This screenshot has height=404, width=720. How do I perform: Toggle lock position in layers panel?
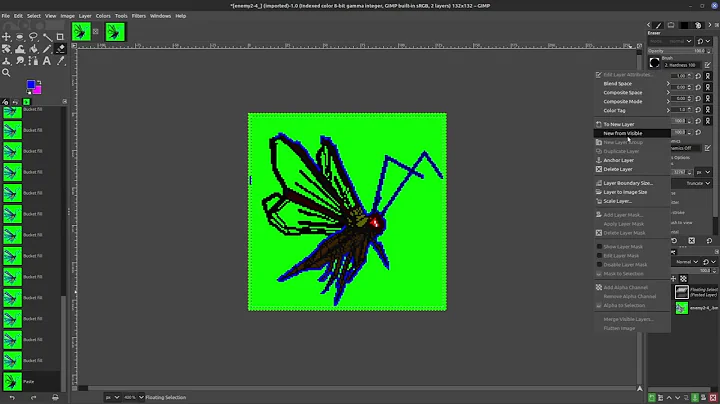click(674, 279)
